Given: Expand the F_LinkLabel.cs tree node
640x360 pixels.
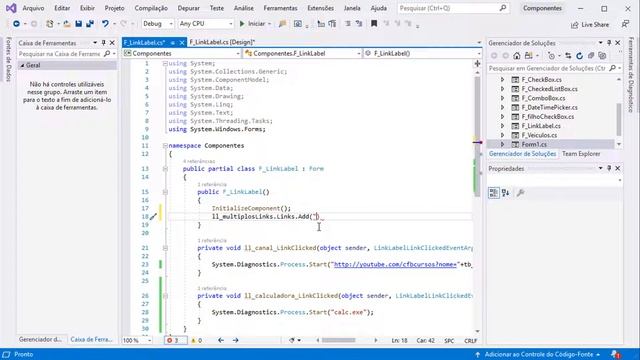Looking at the screenshot, I should click(x=502, y=126).
